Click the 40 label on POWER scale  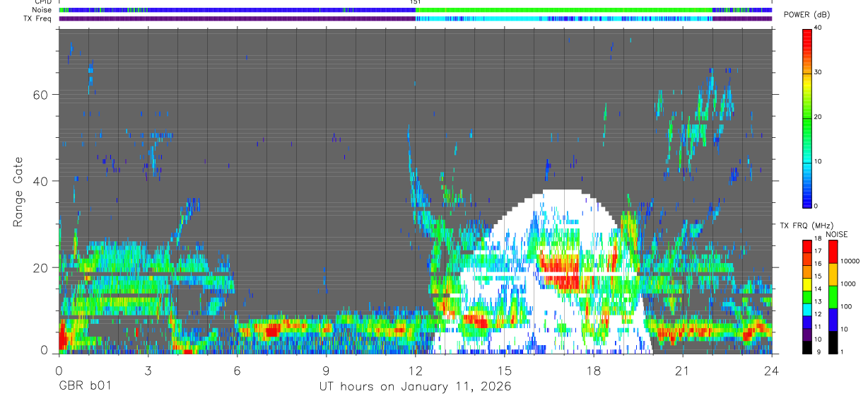(x=819, y=28)
